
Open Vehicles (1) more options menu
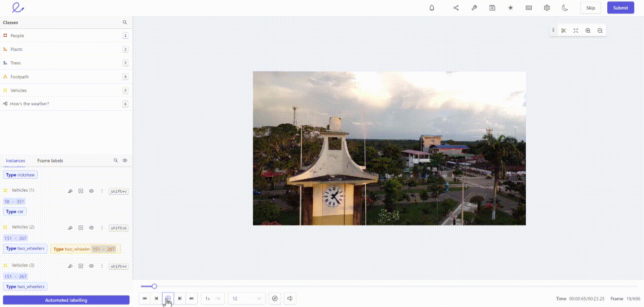[x=102, y=191]
